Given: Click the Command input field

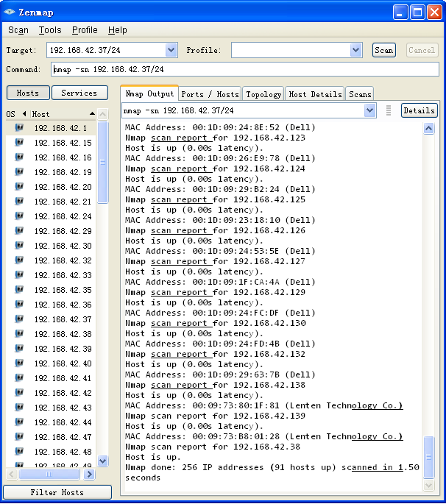Looking at the screenshot, I should coord(244,69).
